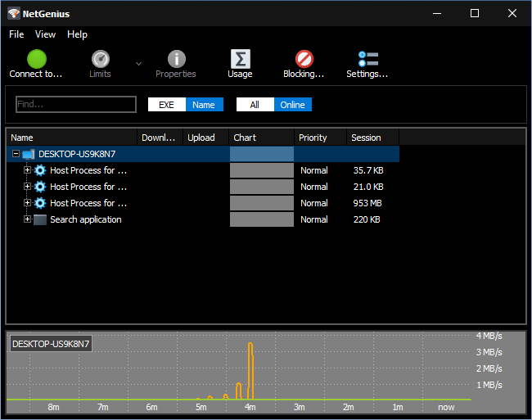This screenshot has width=532, height=420.
Task: Expand the Search application node
Action: coord(27,219)
